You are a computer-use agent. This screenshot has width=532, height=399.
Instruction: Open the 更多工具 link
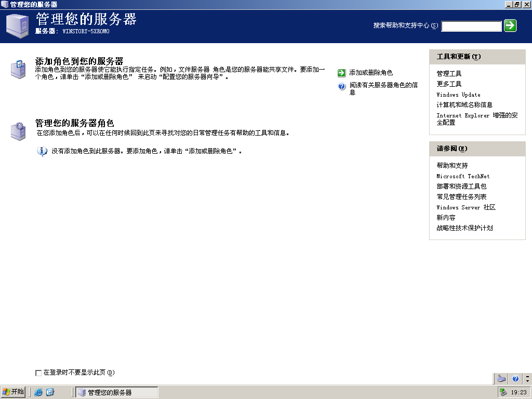point(449,84)
